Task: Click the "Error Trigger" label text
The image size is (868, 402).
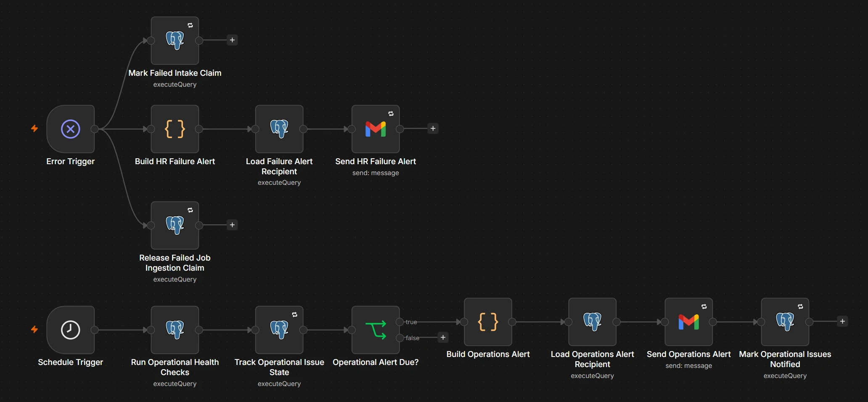Action: tap(71, 161)
